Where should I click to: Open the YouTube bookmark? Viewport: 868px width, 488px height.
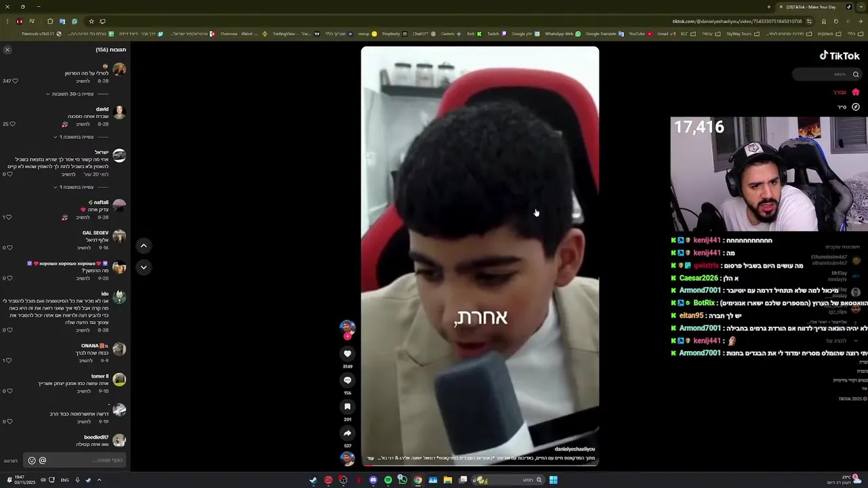click(x=641, y=33)
